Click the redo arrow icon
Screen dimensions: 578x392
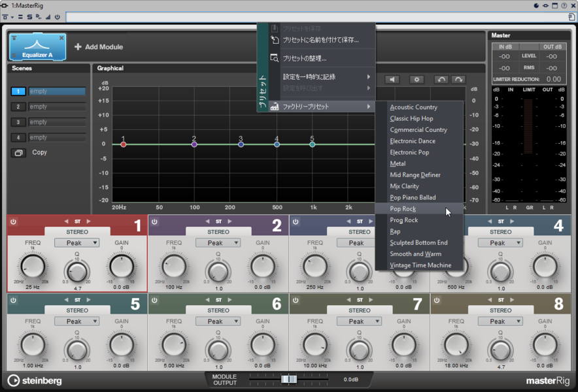click(x=458, y=79)
